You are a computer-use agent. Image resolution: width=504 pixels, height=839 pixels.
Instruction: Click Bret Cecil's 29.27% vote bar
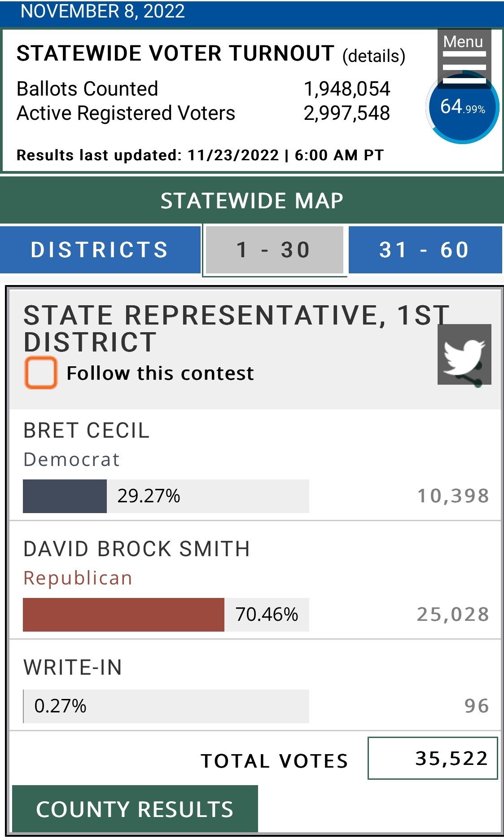(x=166, y=496)
